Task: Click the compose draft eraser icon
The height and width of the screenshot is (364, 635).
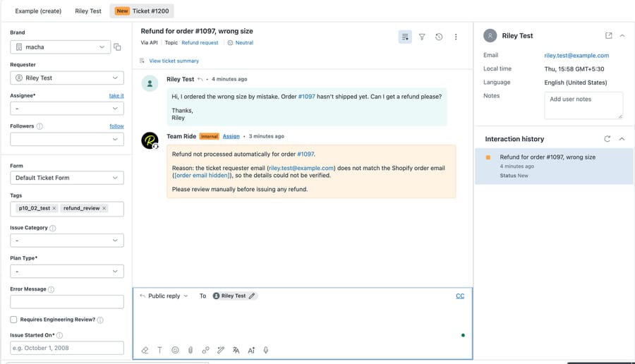Action: pos(145,350)
